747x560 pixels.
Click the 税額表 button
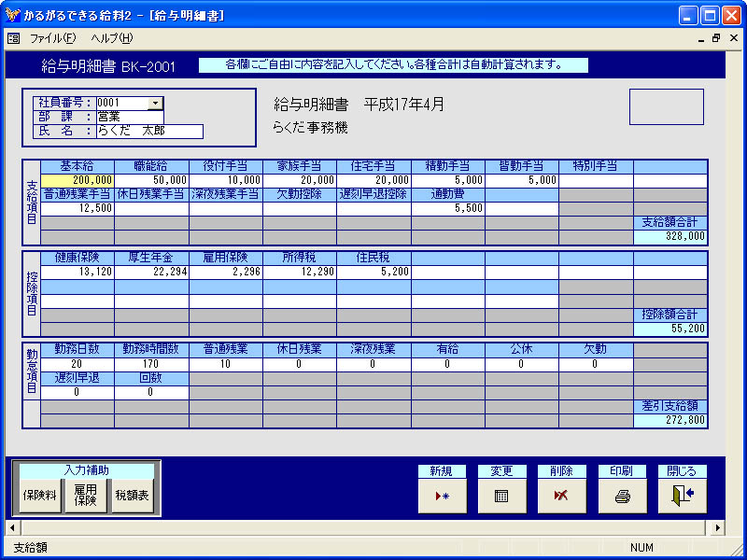click(132, 496)
